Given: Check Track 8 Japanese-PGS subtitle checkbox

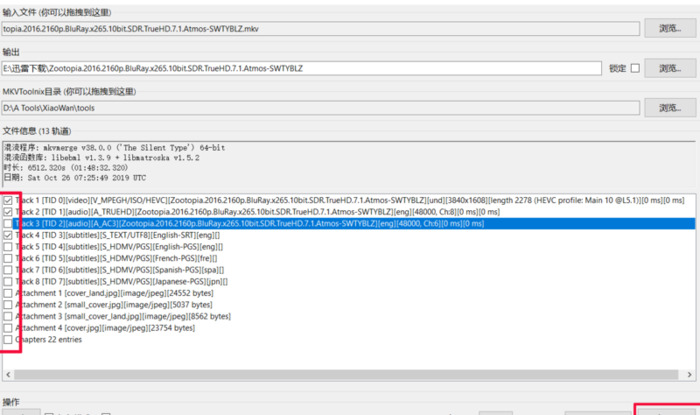Looking at the screenshot, I should 10,282.
